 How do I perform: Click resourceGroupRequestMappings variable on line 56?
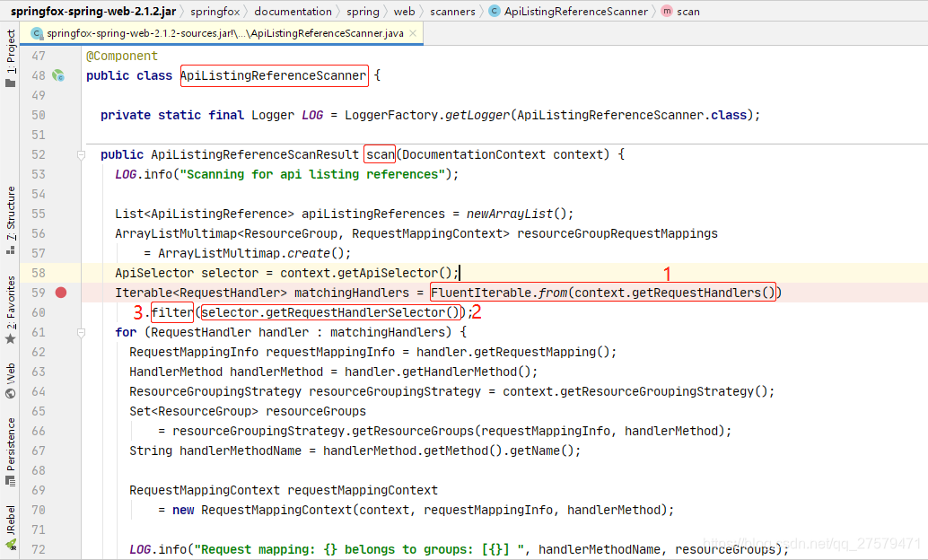[617, 233]
